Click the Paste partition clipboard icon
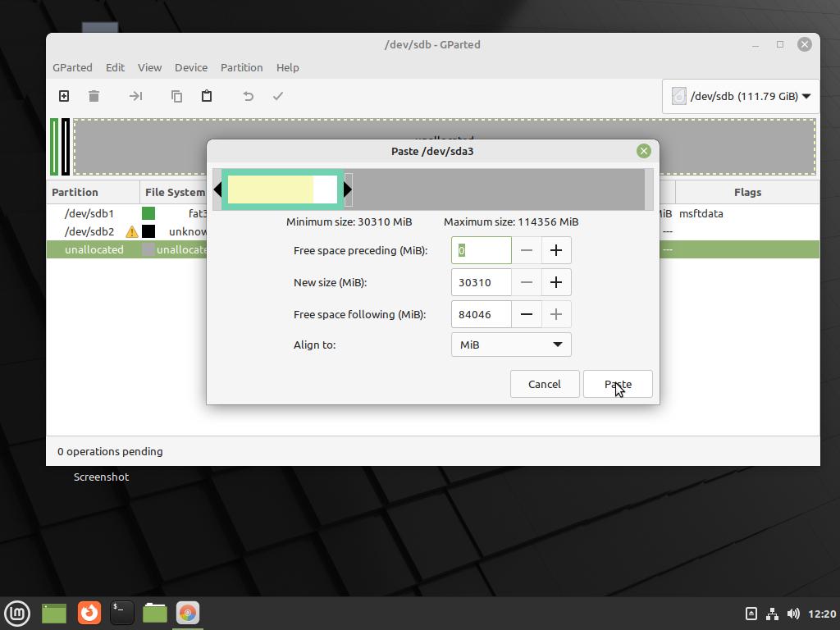Image resolution: width=840 pixels, height=630 pixels. pos(207,96)
